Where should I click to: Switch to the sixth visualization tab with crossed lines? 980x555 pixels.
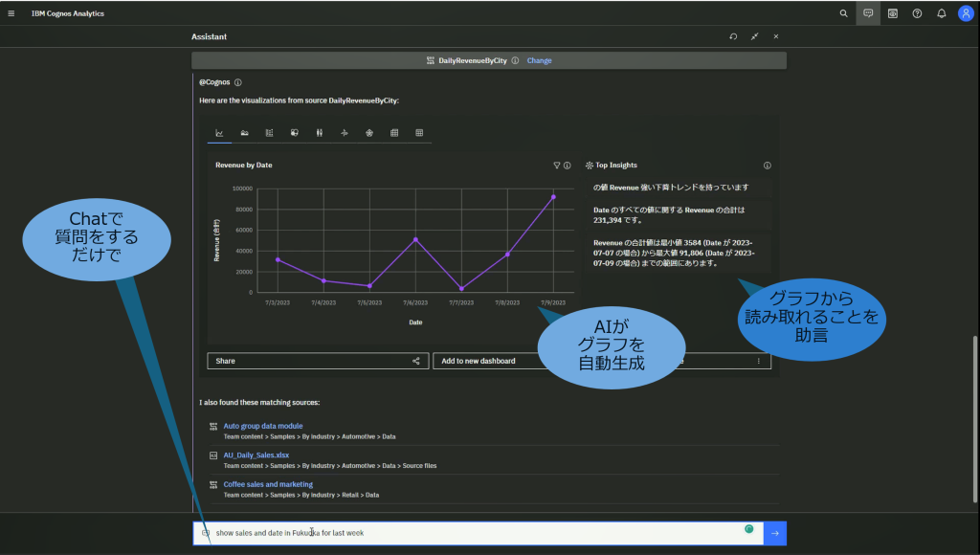pyautogui.click(x=345, y=132)
